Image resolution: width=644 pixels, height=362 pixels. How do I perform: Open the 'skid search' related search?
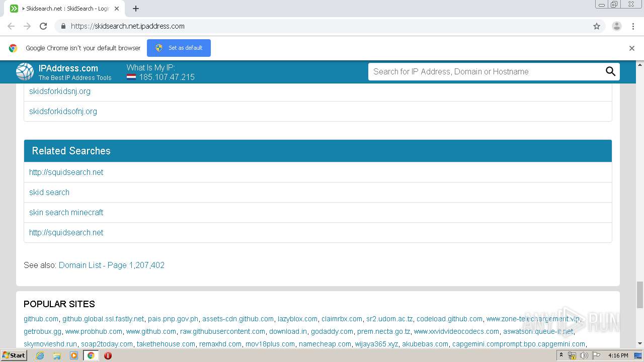[x=49, y=192]
